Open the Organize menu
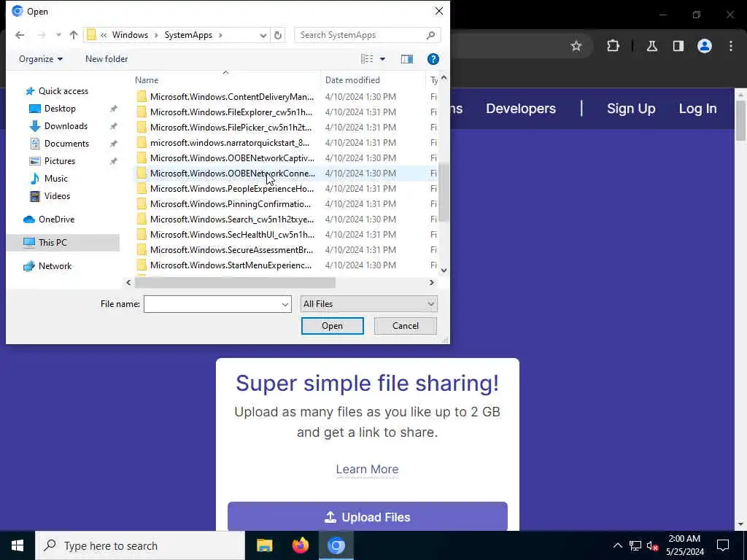The width and height of the screenshot is (747, 560). [41, 59]
